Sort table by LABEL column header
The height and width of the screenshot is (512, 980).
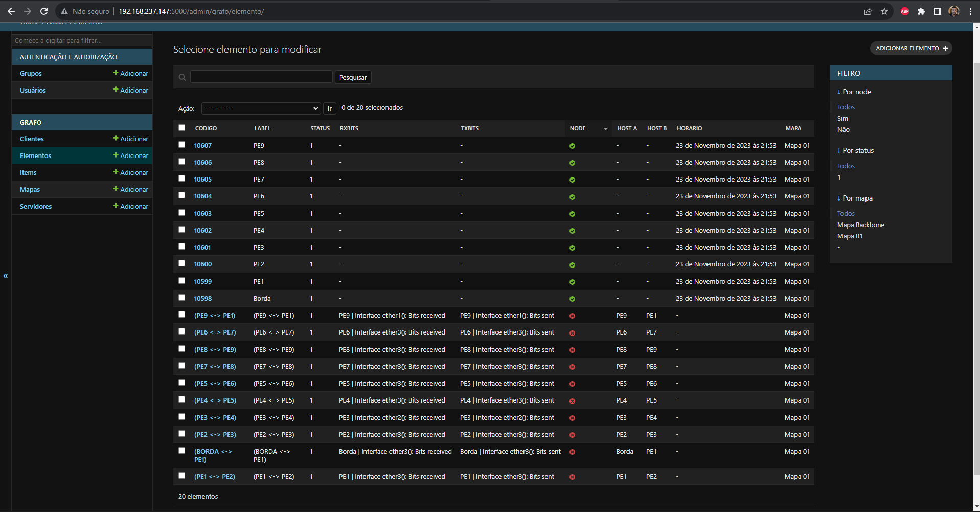(262, 128)
